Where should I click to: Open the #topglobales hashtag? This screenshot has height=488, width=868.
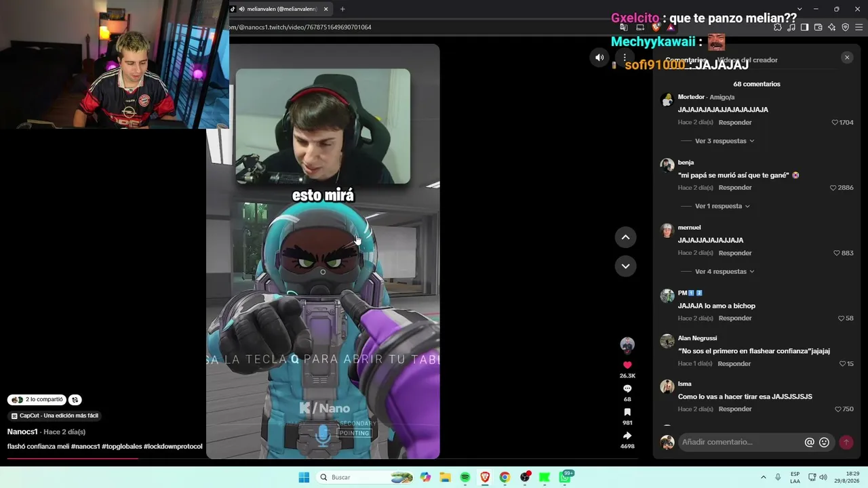[x=122, y=447]
